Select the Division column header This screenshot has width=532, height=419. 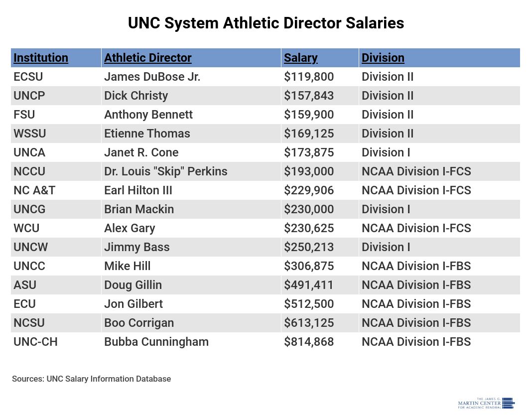tap(383, 58)
